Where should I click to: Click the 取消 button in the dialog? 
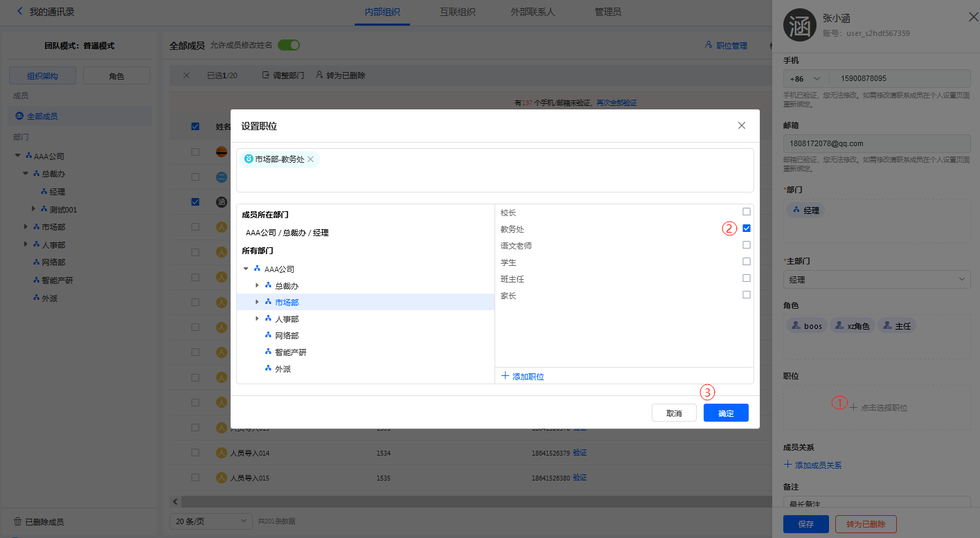click(x=674, y=413)
